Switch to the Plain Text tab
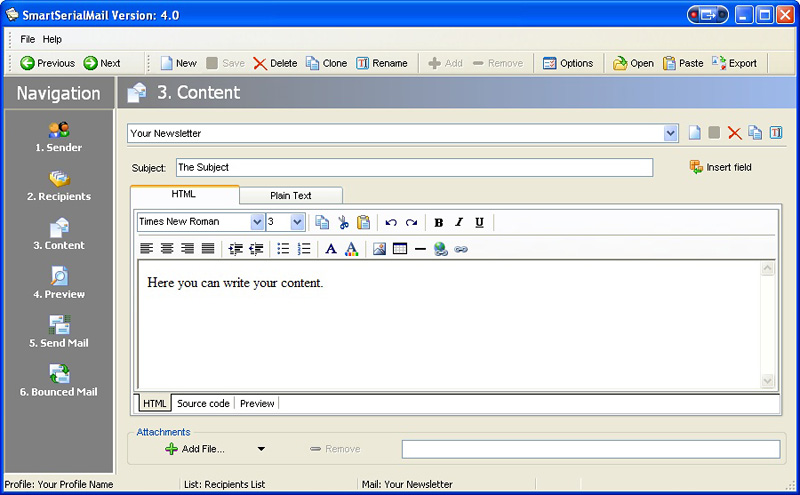 [291, 195]
